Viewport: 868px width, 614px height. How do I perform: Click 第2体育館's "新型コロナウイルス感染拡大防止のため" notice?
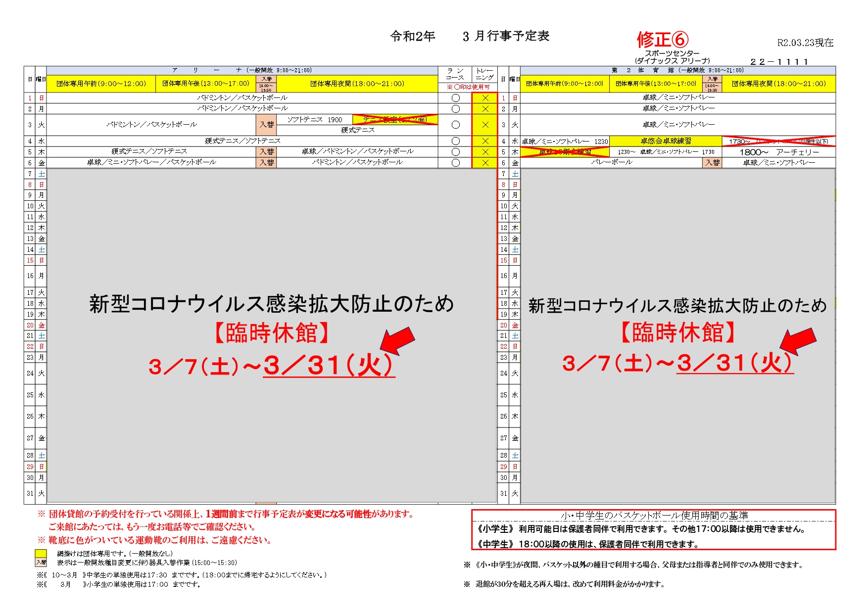point(677,305)
